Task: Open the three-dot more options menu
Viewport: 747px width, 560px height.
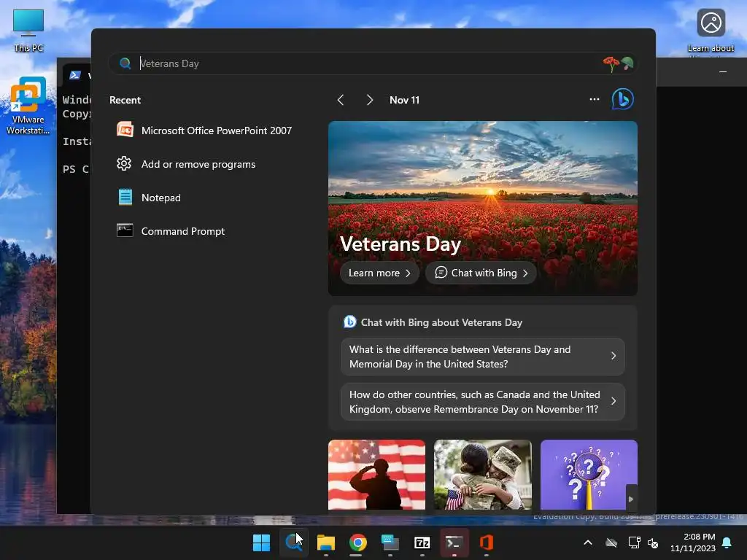Action: coord(594,99)
